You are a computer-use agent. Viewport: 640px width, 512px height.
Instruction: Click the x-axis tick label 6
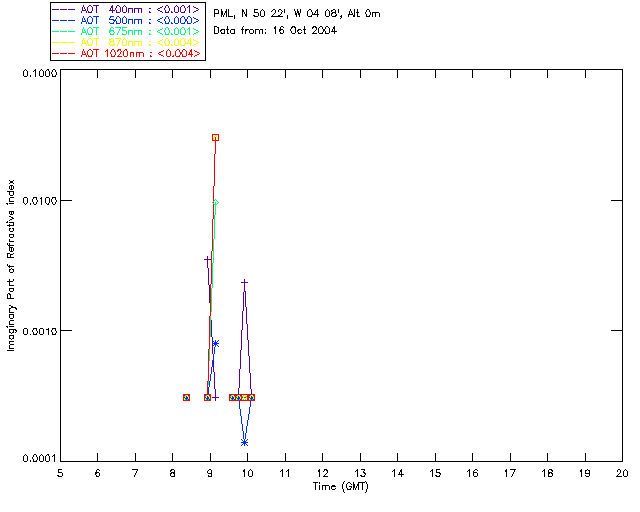click(x=98, y=473)
